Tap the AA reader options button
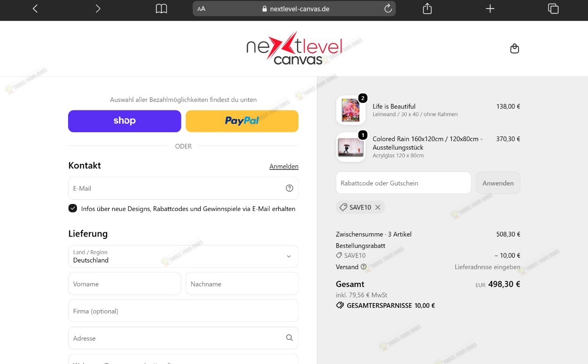 [202, 8]
